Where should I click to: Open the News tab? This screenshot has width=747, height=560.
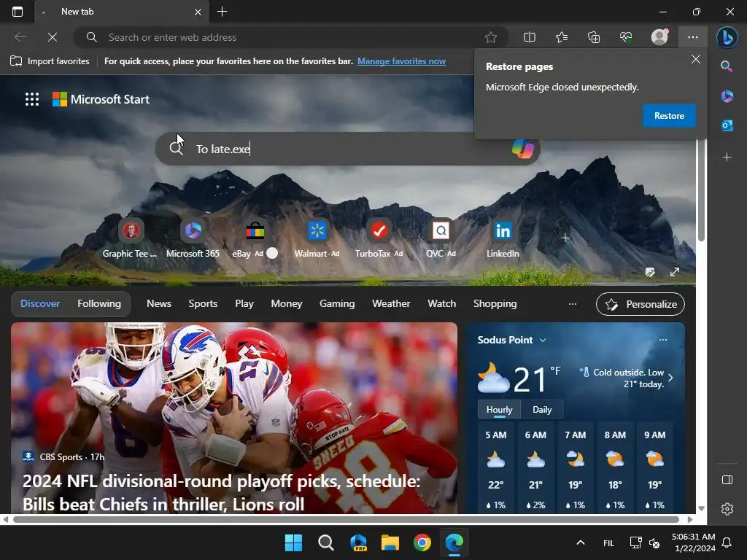pos(158,304)
